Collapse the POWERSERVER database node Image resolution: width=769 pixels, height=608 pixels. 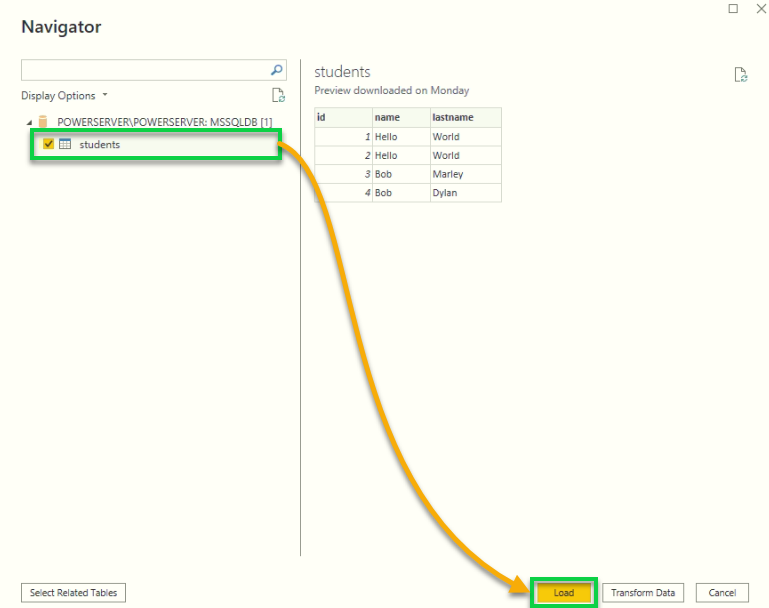[29, 122]
